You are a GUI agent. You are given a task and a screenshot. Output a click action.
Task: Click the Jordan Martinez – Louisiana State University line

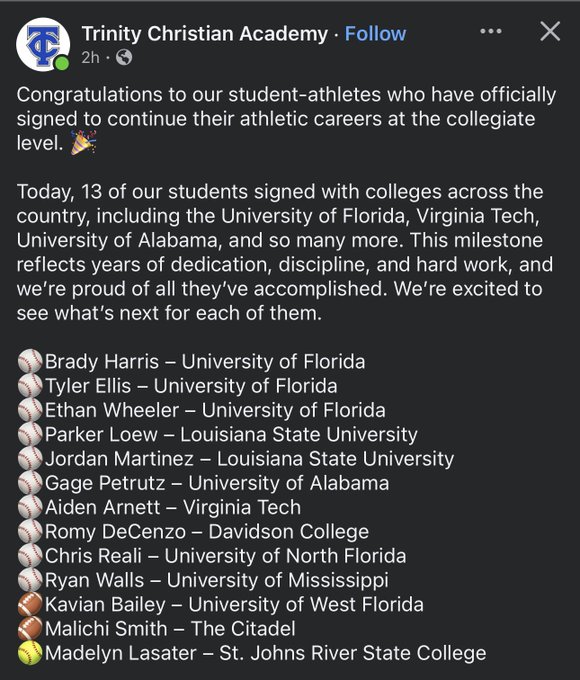pyautogui.click(x=249, y=459)
